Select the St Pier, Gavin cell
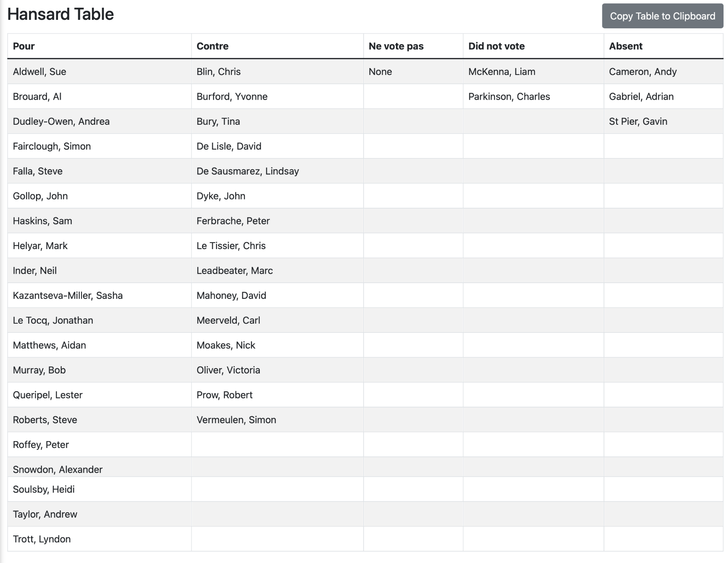This screenshot has height=563, width=728. pyautogui.click(x=664, y=122)
